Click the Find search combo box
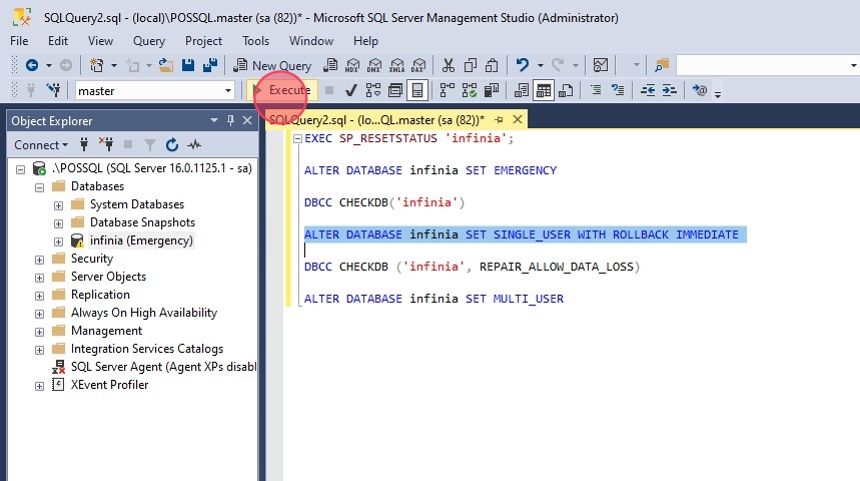The height and width of the screenshot is (481, 860). pyautogui.click(x=767, y=65)
